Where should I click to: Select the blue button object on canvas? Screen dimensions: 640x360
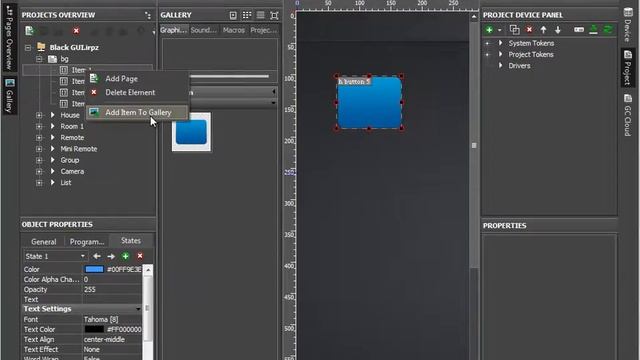[369, 102]
